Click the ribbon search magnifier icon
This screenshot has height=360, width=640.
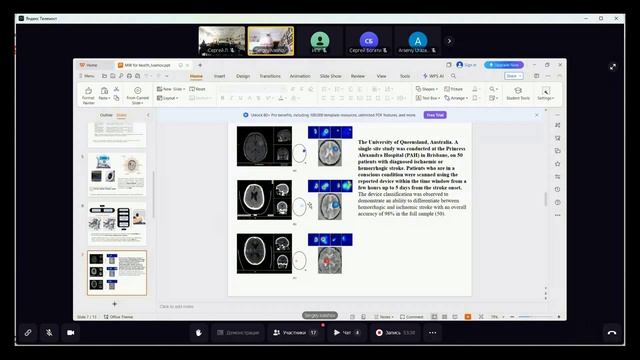click(x=453, y=76)
